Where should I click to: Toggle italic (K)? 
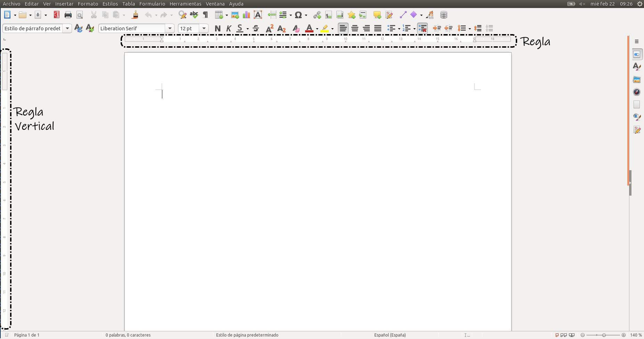coord(229,29)
